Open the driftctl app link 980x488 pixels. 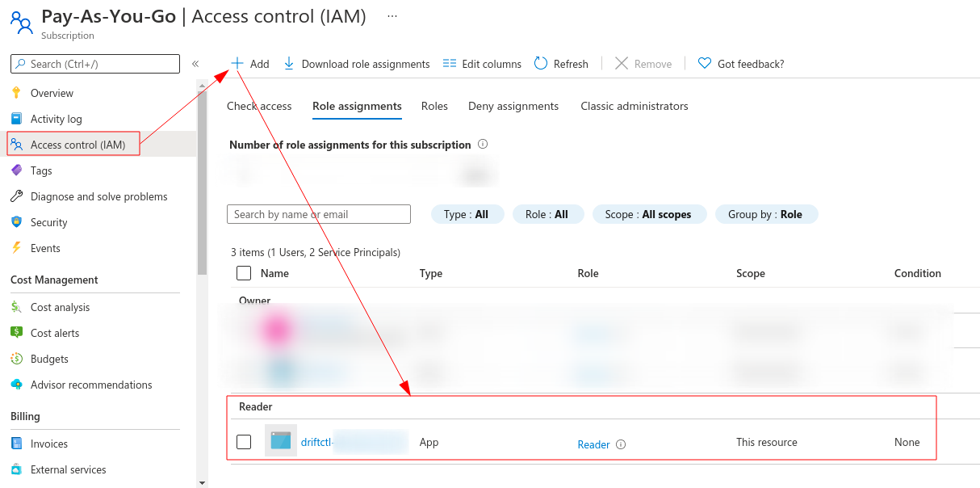(x=316, y=442)
